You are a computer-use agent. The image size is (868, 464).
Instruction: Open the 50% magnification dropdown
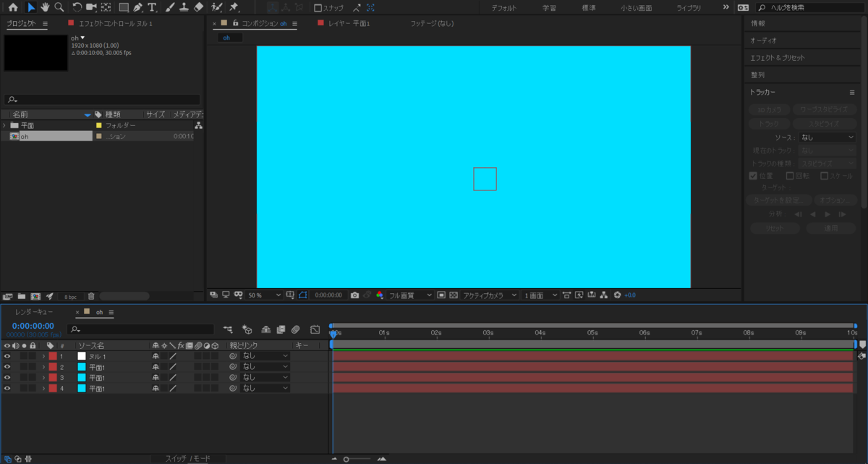264,295
